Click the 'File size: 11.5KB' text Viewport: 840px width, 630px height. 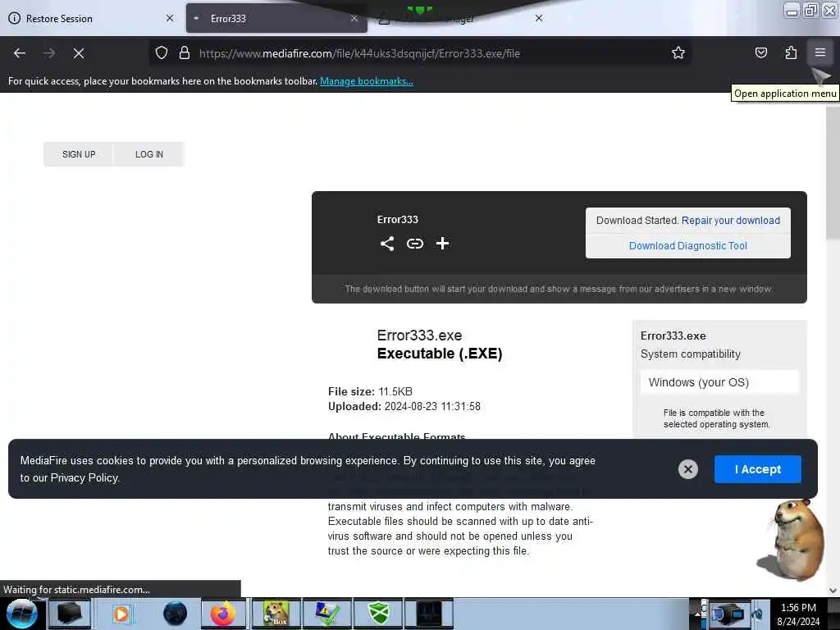pyautogui.click(x=370, y=391)
